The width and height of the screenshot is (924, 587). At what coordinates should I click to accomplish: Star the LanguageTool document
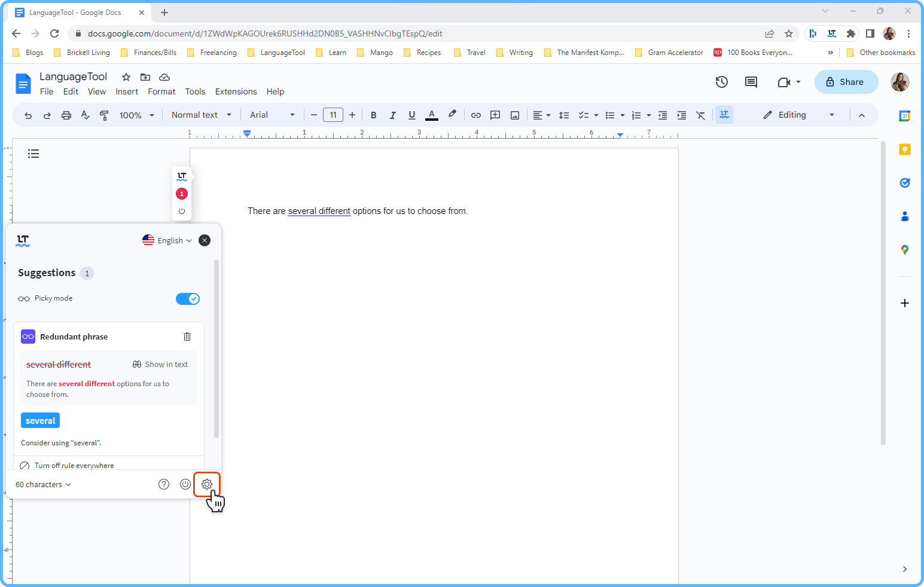[x=126, y=77]
